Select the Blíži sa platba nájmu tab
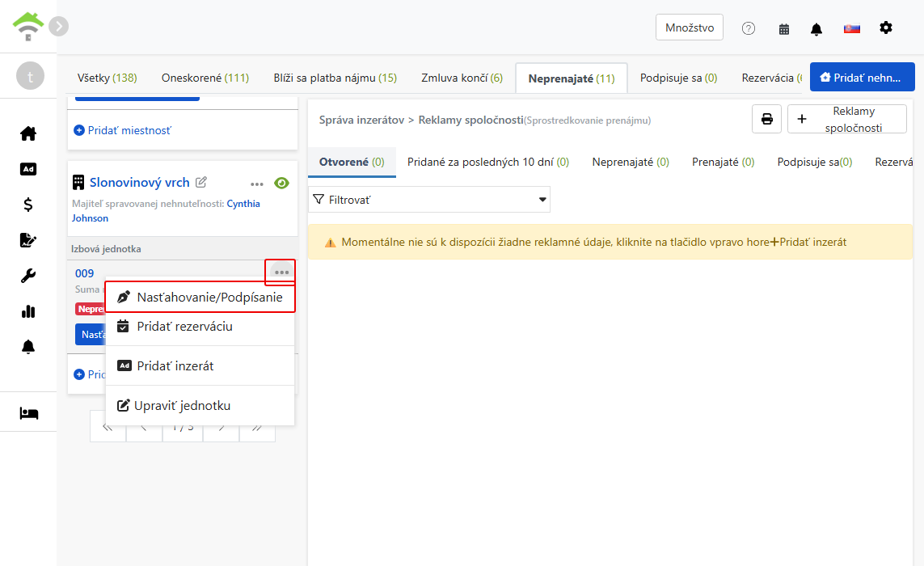Image resolution: width=924 pixels, height=566 pixels. (335, 78)
